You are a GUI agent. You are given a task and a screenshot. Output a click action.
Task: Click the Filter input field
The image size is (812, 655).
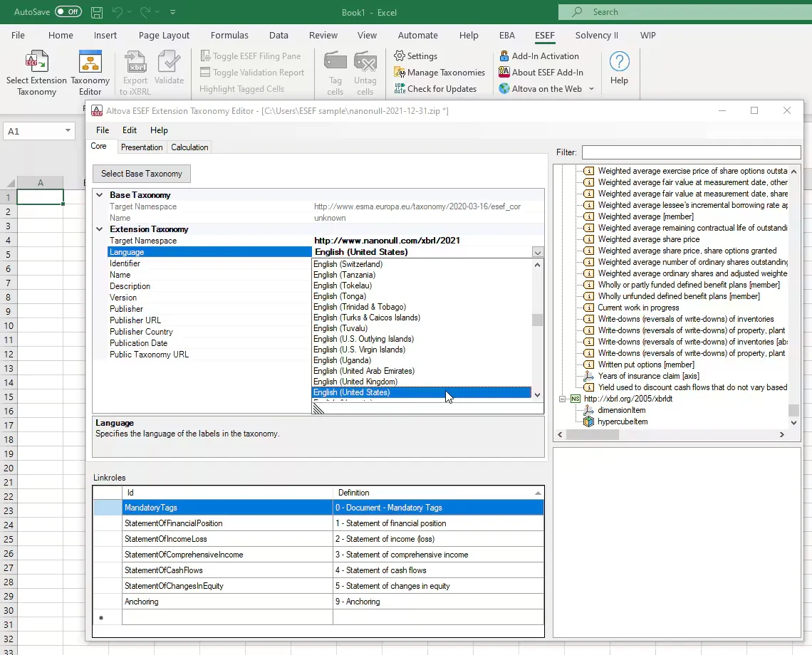692,152
